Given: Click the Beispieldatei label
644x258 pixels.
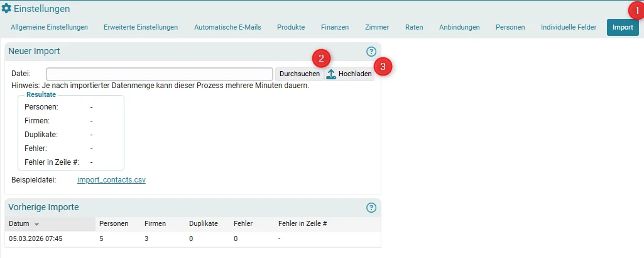Looking at the screenshot, I should 34,180.
